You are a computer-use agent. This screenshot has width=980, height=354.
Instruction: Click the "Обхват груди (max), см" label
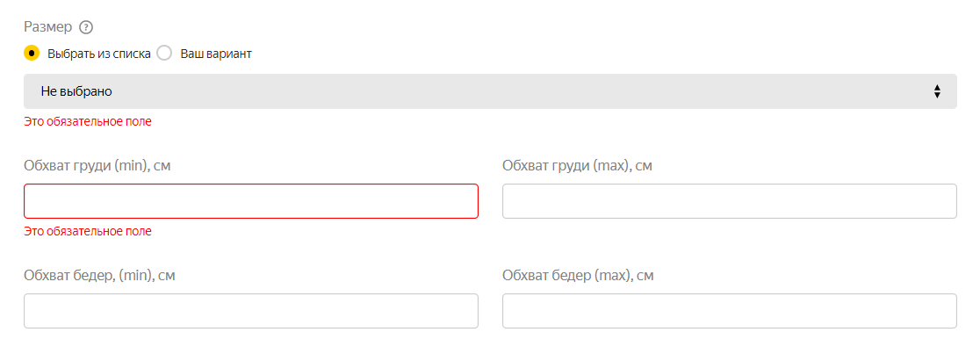click(x=577, y=165)
